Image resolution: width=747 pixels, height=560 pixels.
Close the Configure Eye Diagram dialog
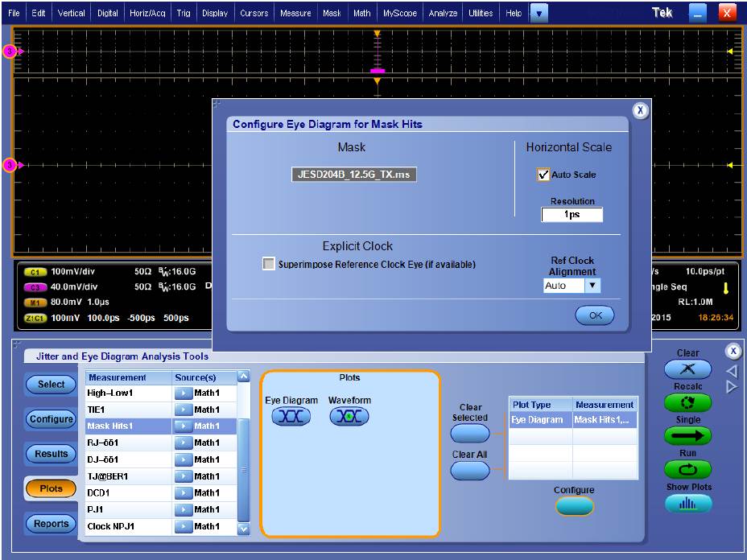click(640, 111)
